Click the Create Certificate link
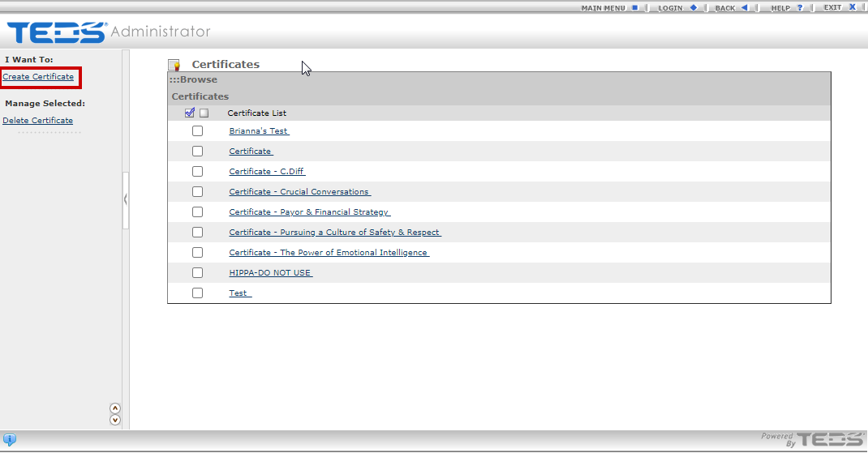The width and height of the screenshot is (868, 453). pos(38,77)
